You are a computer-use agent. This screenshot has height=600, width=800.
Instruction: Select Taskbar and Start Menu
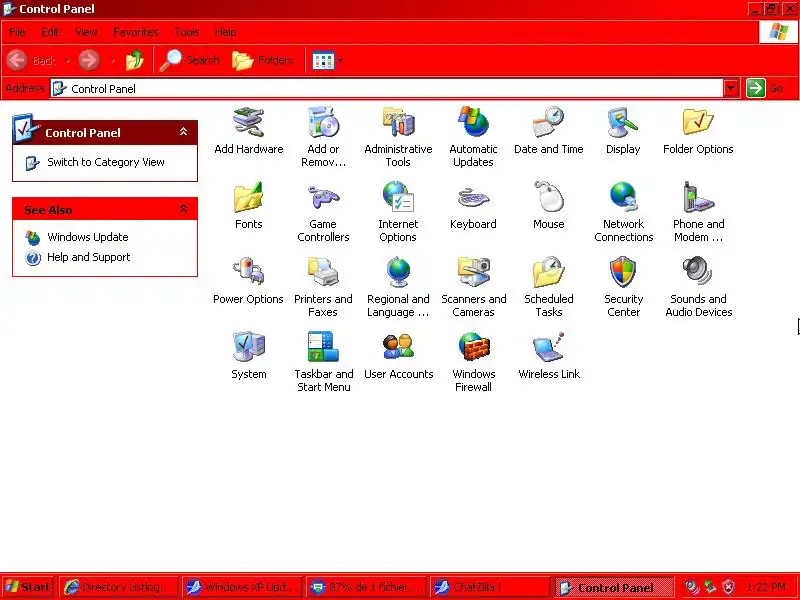click(x=323, y=362)
